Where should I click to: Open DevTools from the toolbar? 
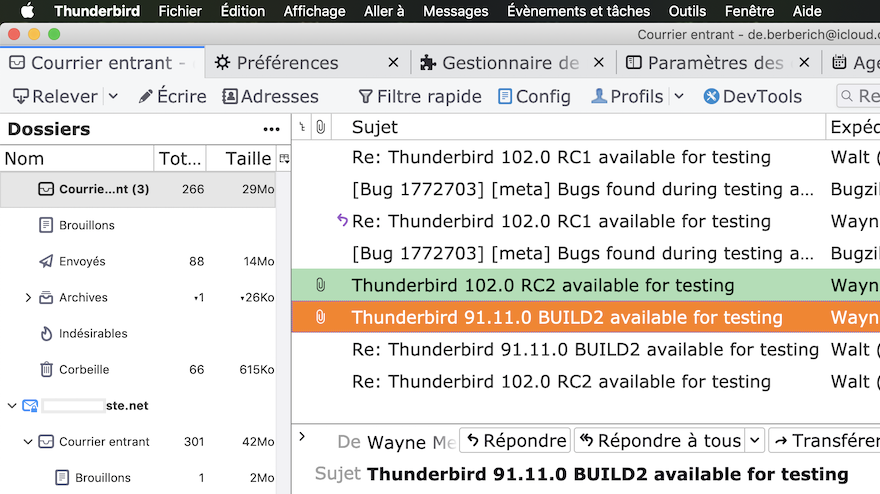click(x=752, y=97)
